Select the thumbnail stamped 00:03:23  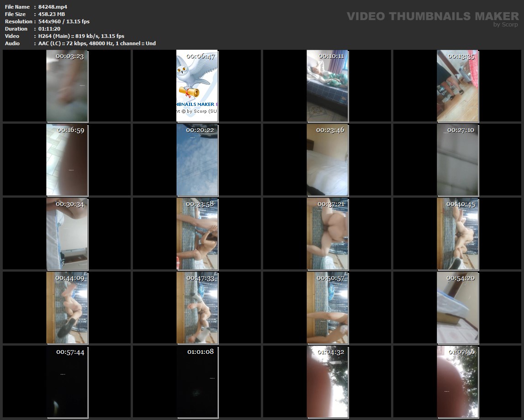coord(67,86)
